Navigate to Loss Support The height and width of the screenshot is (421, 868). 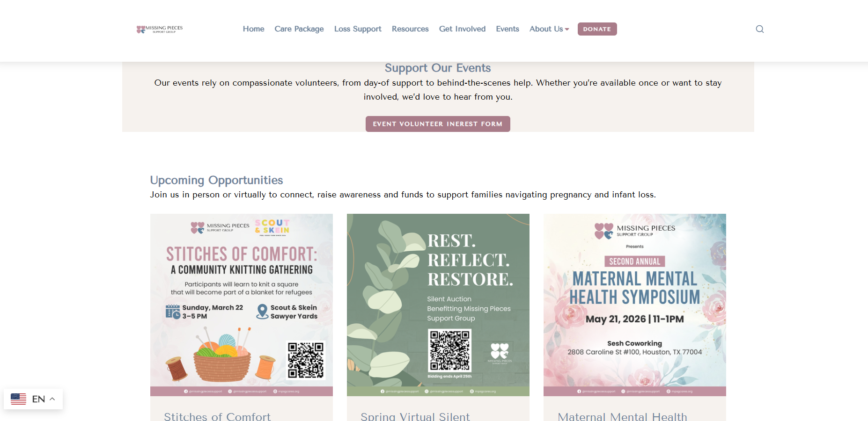(x=358, y=29)
